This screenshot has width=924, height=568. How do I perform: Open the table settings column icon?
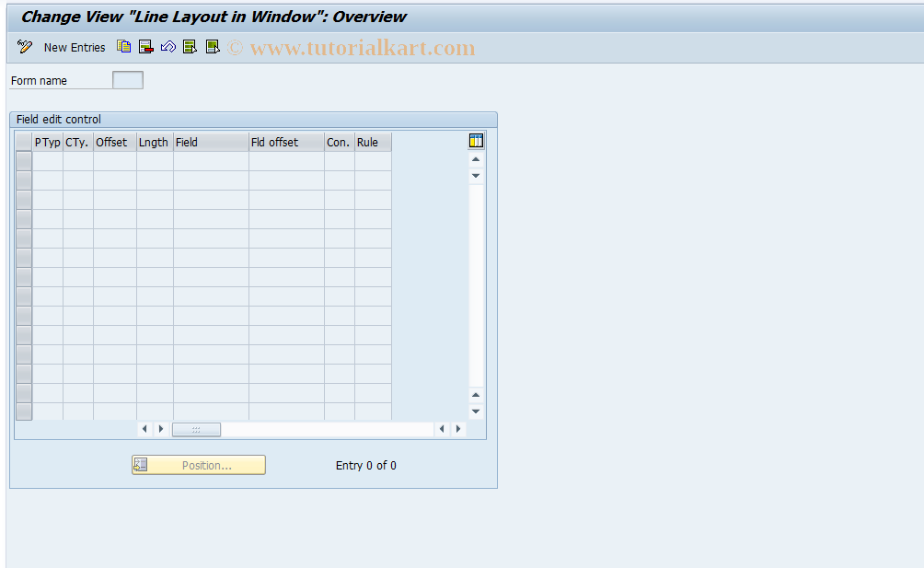coord(476,140)
